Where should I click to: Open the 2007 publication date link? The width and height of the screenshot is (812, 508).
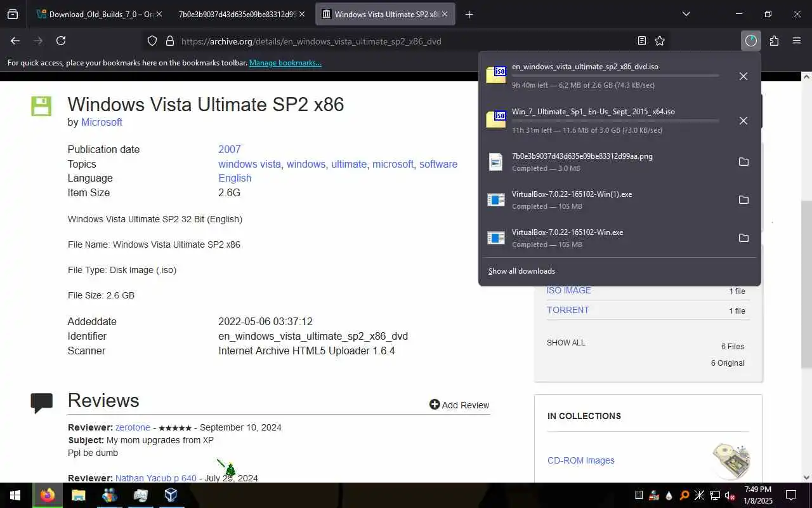[230, 149]
